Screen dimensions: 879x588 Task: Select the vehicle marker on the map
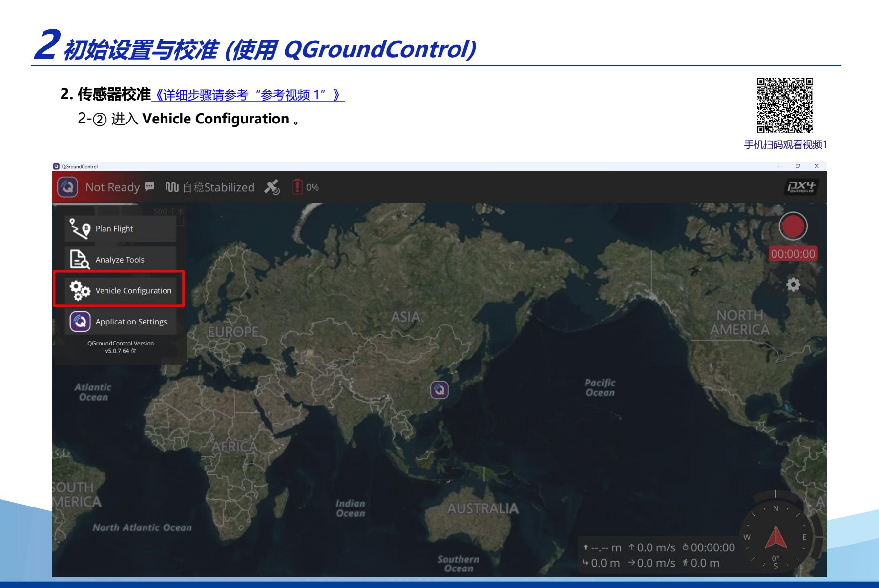(x=439, y=390)
